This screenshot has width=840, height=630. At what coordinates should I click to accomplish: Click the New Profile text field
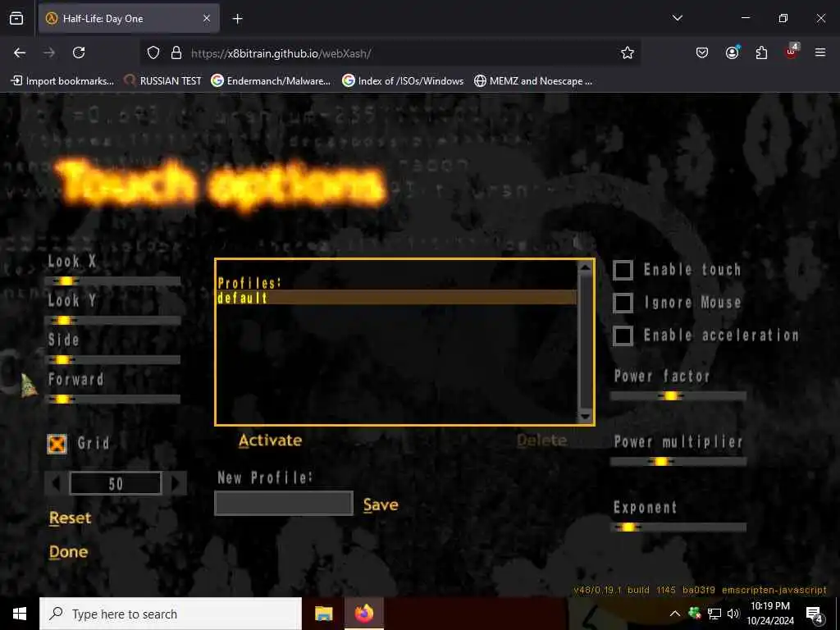pyautogui.click(x=283, y=504)
